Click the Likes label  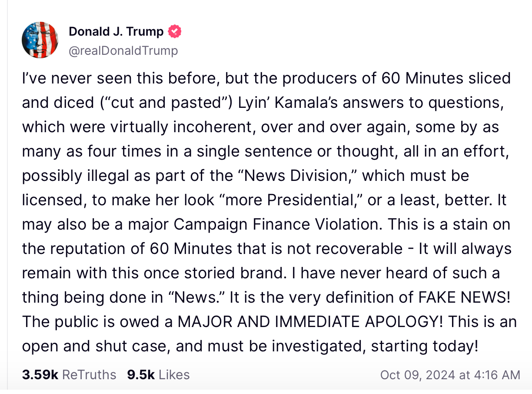[x=174, y=374]
